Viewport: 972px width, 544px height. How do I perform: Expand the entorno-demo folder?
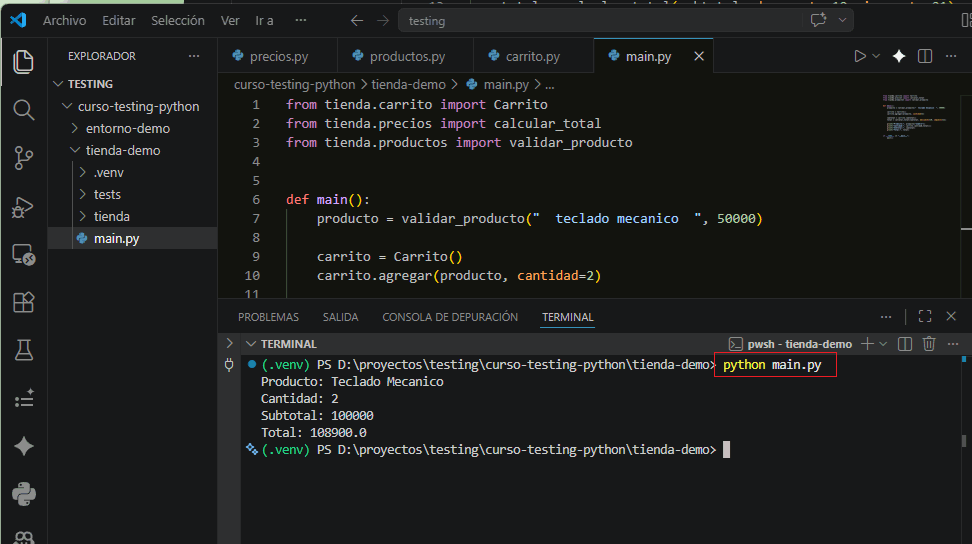pos(75,128)
